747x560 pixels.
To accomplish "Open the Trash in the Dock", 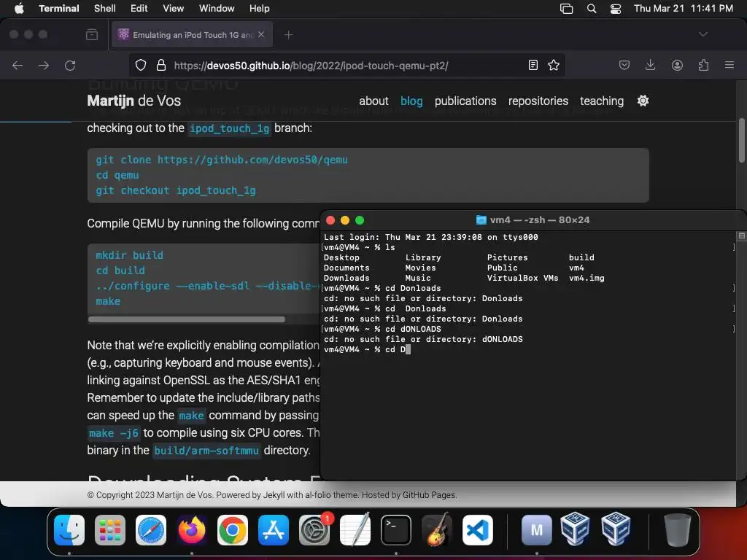I will pyautogui.click(x=677, y=530).
